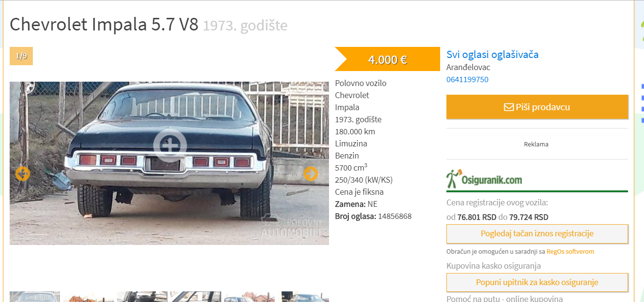Image resolution: width=644 pixels, height=302 pixels.
Task: Click the 1/9 photo counter badge
Action: point(21,56)
